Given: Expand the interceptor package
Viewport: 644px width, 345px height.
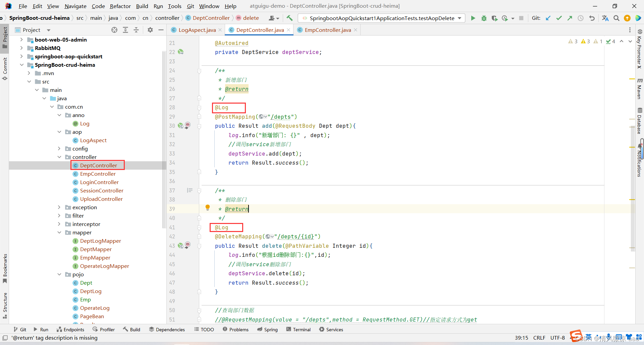Looking at the screenshot, I should coord(59,224).
